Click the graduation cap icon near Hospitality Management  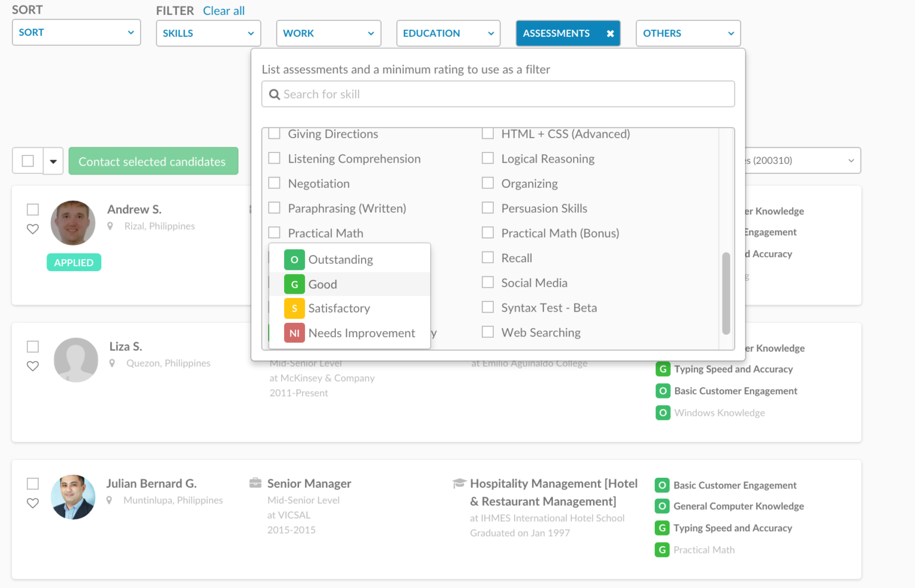pyautogui.click(x=458, y=483)
